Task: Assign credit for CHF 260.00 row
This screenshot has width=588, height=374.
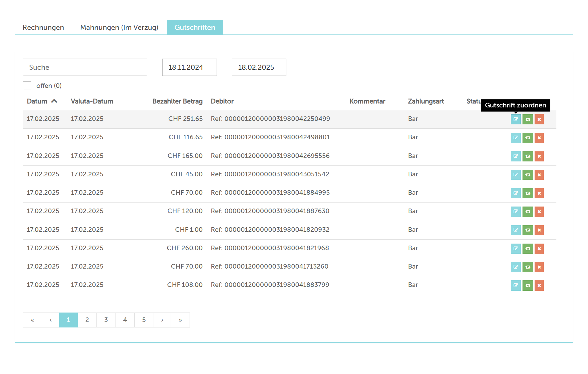Action: [516, 248]
